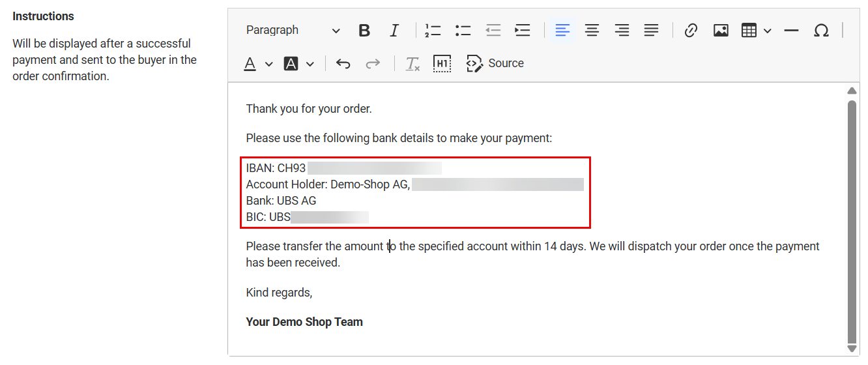
Task: Increase paragraph indent
Action: (523, 31)
